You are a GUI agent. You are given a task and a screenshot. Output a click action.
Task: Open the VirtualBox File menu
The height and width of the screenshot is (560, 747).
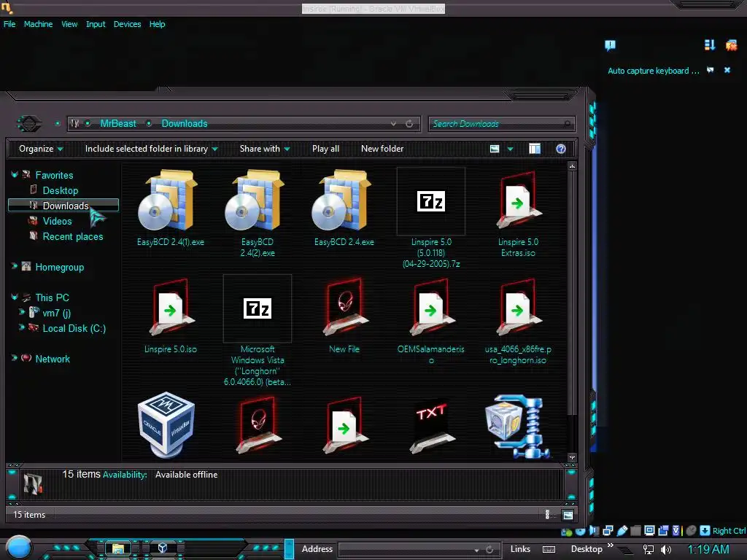(x=9, y=24)
